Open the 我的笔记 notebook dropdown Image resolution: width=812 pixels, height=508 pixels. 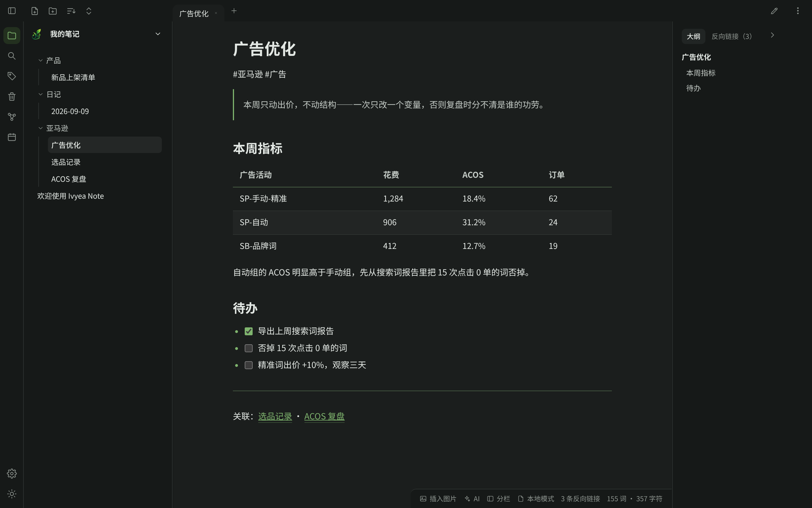tap(158, 34)
